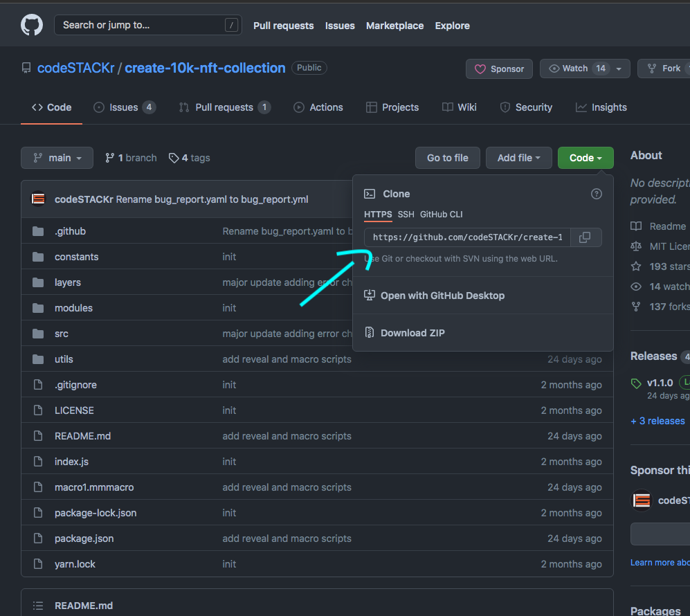Click Explore in top navigation
Image resolution: width=690 pixels, height=616 pixels.
coord(453,26)
